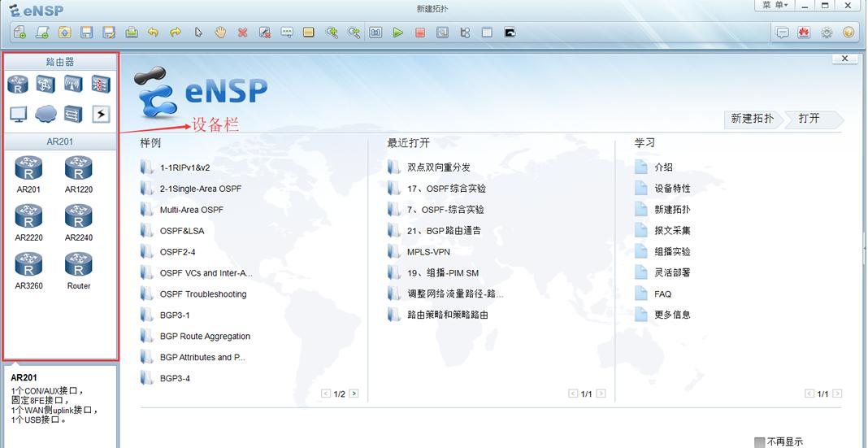Pick the generic Router model
This screenshot has height=448, width=868.
tap(79, 271)
